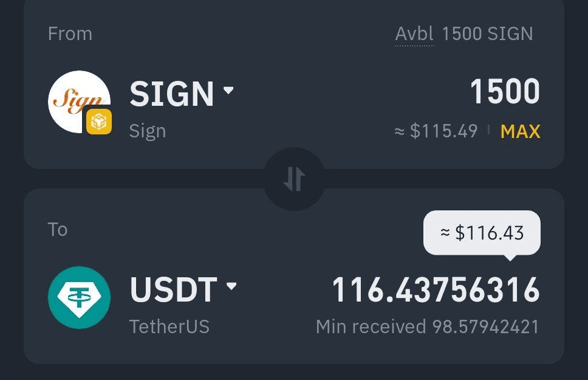588x380 pixels.
Task: Swap the From and To tokens
Action: point(295,179)
